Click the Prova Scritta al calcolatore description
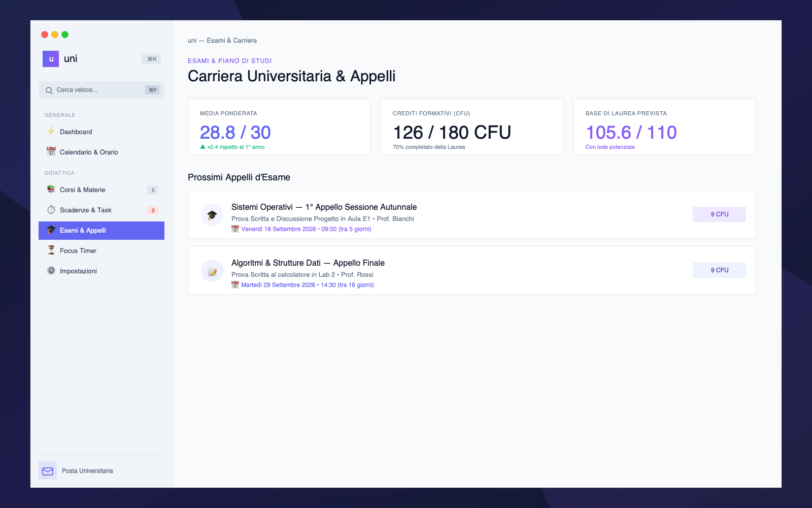This screenshot has height=508, width=812. (302, 275)
